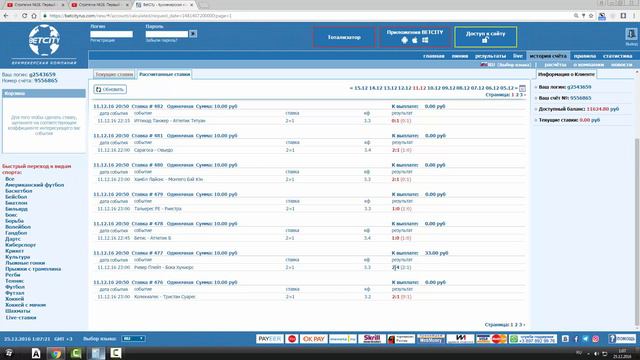Go to browser home page icon
640x360 pixels.
click(34, 16)
